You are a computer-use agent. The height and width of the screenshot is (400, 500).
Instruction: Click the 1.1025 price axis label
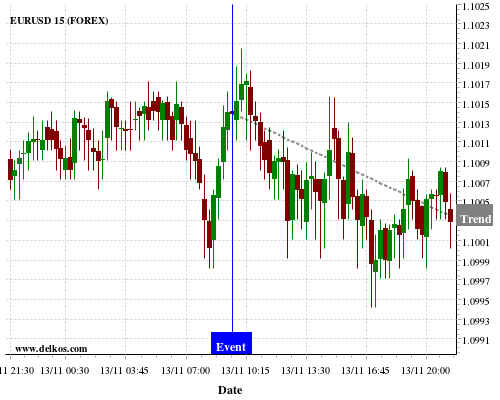click(476, 6)
